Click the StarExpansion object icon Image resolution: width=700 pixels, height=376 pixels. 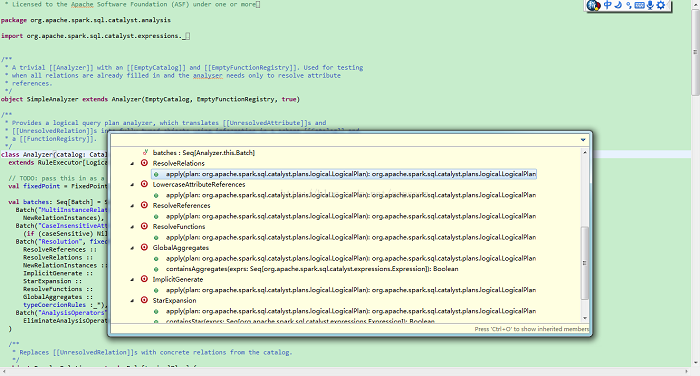[144, 300]
